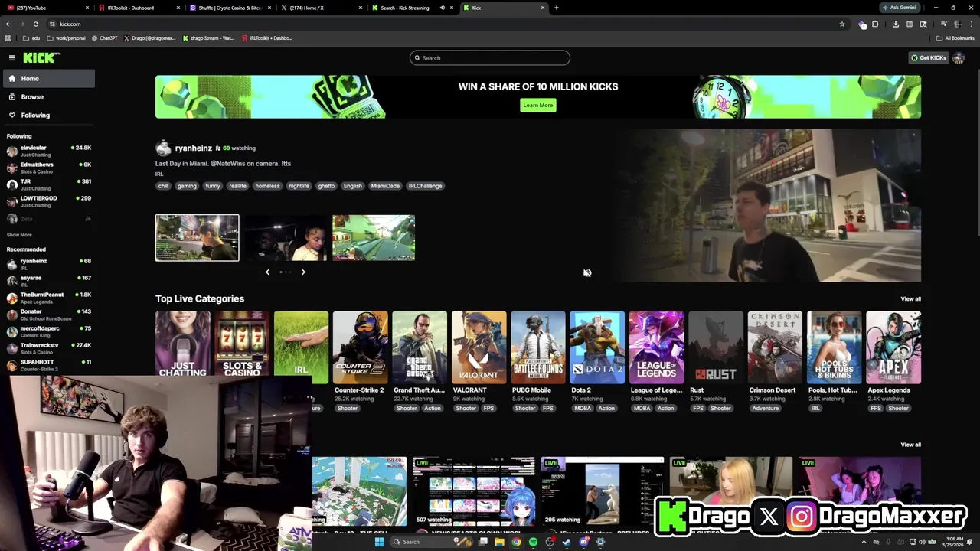This screenshot has height=551, width=980.
Task: Open Edmatthews in Following list
Action: [x=49, y=168]
